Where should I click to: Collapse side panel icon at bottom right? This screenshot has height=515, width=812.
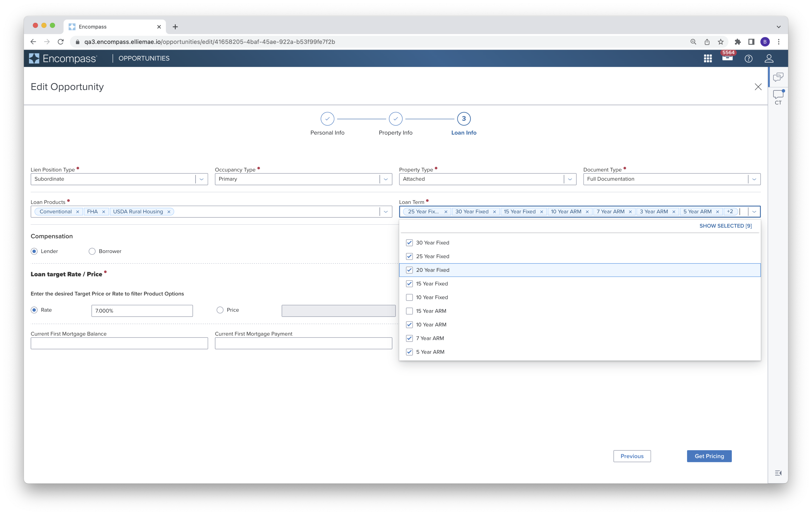click(778, 473)
